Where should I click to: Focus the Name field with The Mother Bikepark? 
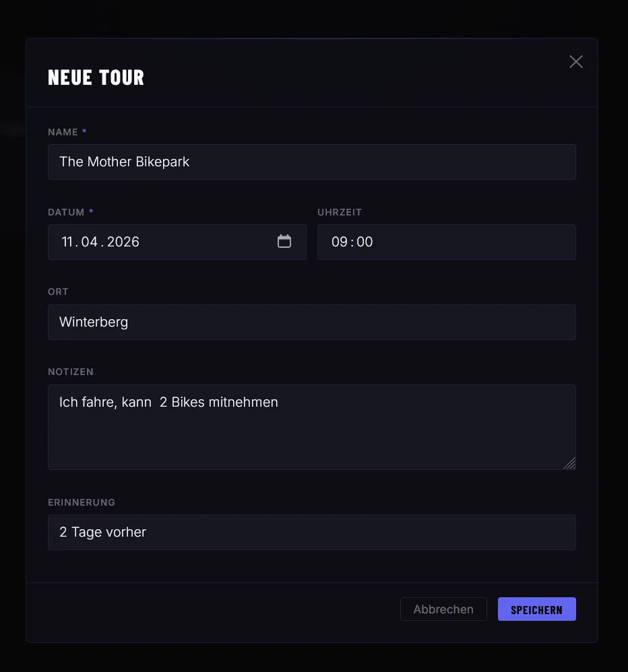click(311, 162)
